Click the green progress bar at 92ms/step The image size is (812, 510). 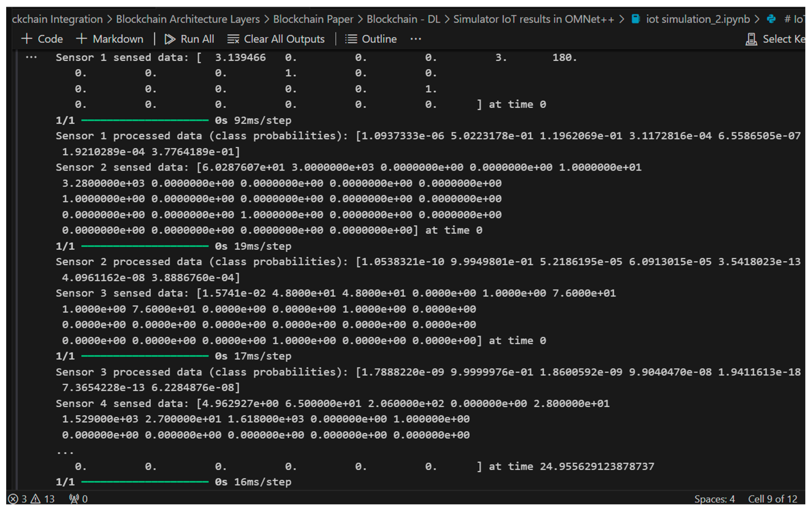click(x=145, y=120)
